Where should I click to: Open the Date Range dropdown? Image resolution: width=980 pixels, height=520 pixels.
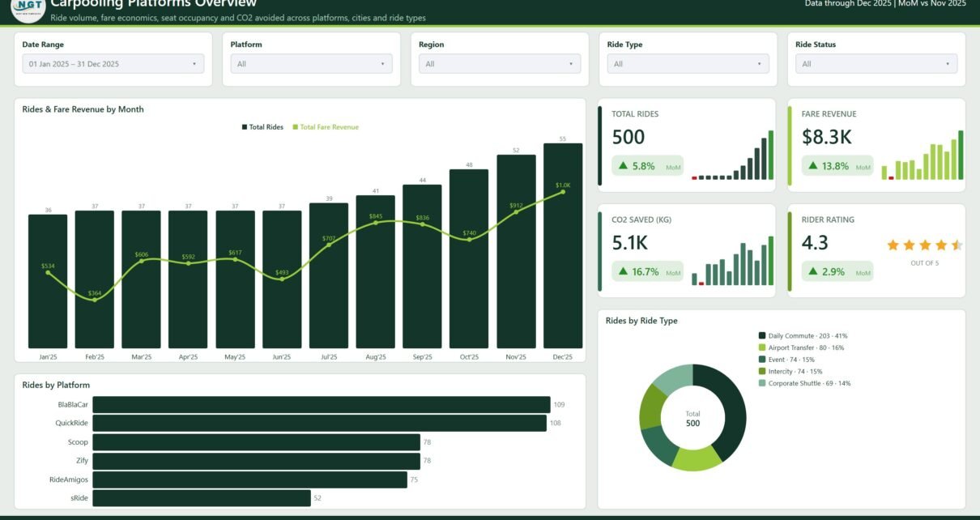[x=113, y=64]
